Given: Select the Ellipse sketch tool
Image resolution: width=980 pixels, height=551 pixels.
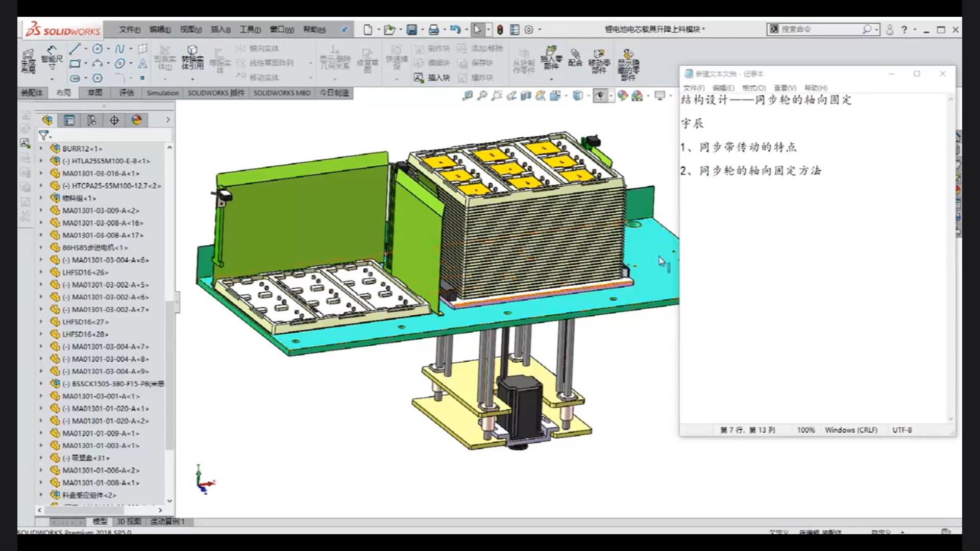Looking at the screenshot, I should 119,64.
